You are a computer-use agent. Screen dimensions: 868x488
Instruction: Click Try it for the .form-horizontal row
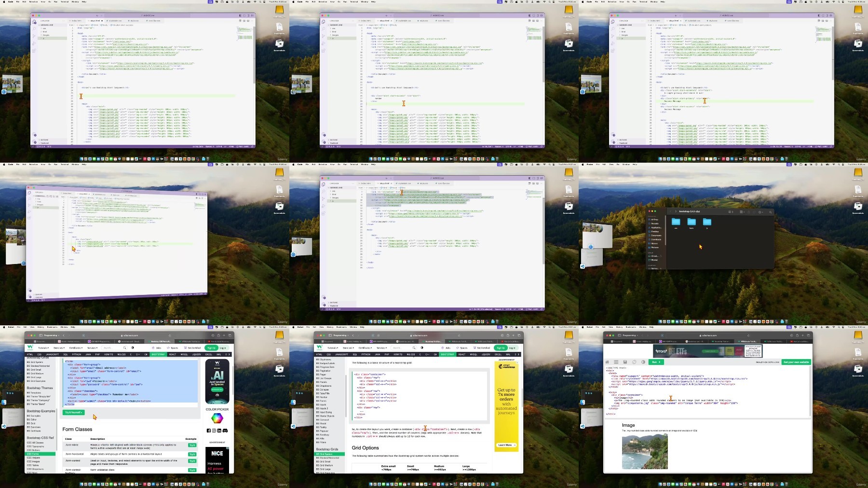192,454
